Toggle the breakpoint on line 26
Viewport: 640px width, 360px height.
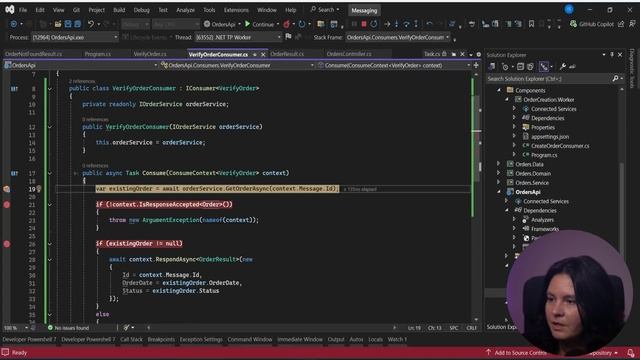pyautogui.click(x=7, y=244)
